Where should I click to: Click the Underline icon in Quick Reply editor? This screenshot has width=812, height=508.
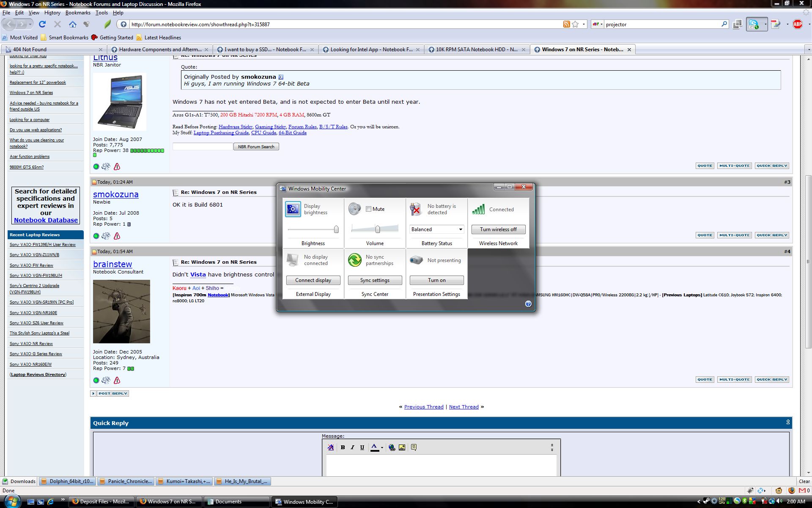coord(362,447)
